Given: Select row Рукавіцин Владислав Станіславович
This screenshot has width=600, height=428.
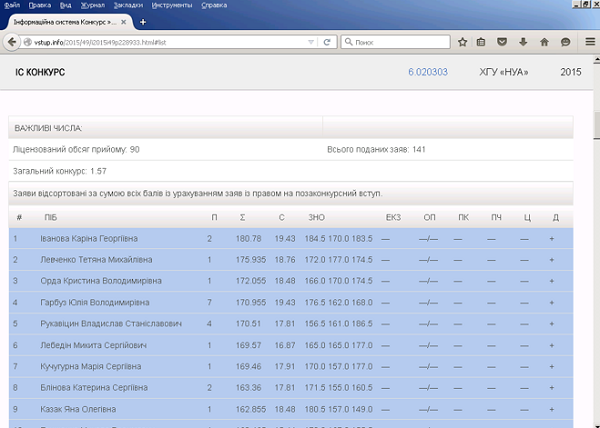Looking at the screenshot, I should [291, 324].
